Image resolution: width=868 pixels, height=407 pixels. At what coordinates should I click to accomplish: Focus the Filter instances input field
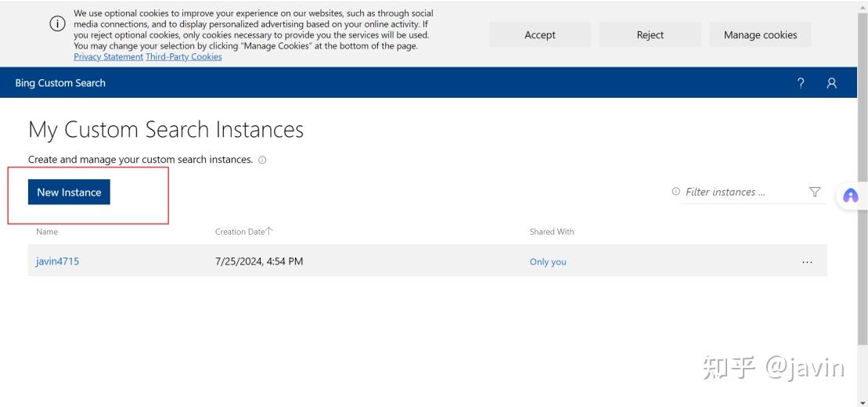(740, 192)
